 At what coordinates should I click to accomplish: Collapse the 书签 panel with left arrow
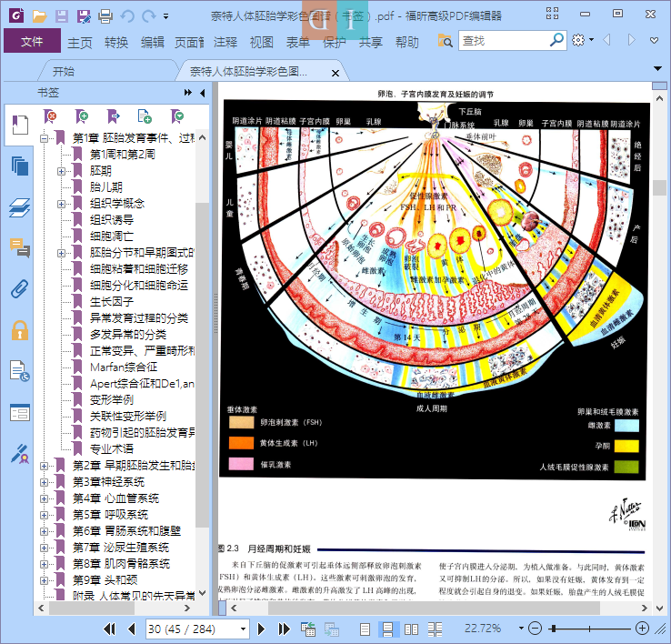(203, 93)
